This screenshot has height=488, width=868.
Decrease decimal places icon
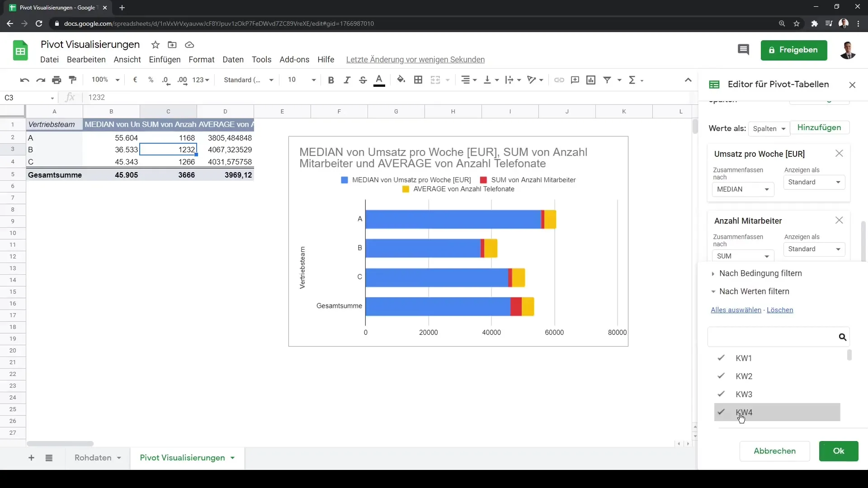click(x=166, y=80)
